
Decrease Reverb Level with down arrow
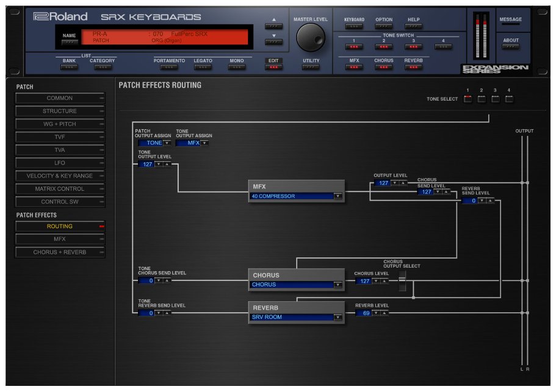[x=376, y=313]
